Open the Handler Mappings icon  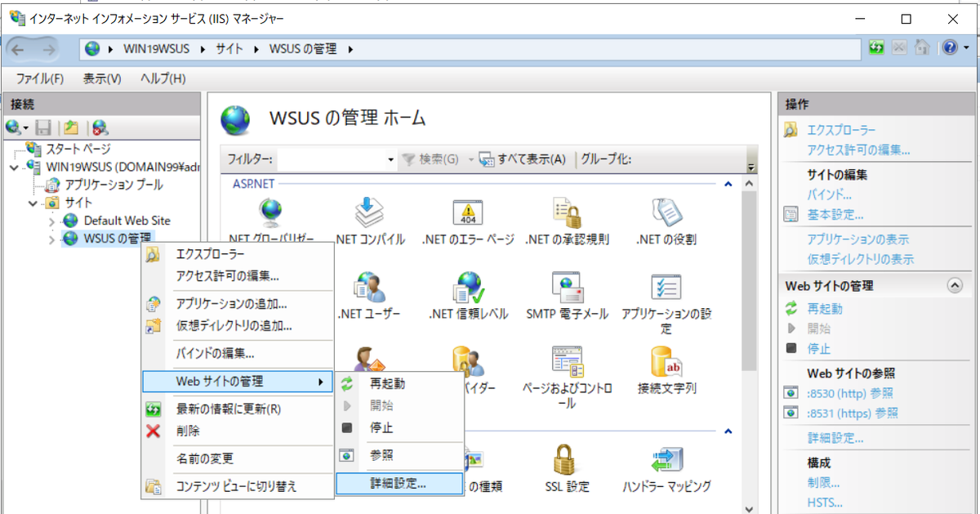pyautogui.click(x=666, y=468)
